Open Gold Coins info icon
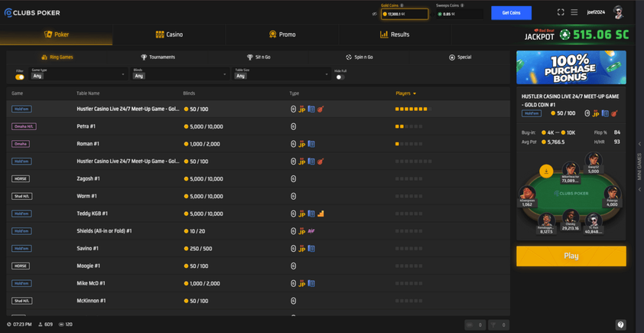Image resolution: width=644 pixels, height=333 pixels. click(402, 6)
